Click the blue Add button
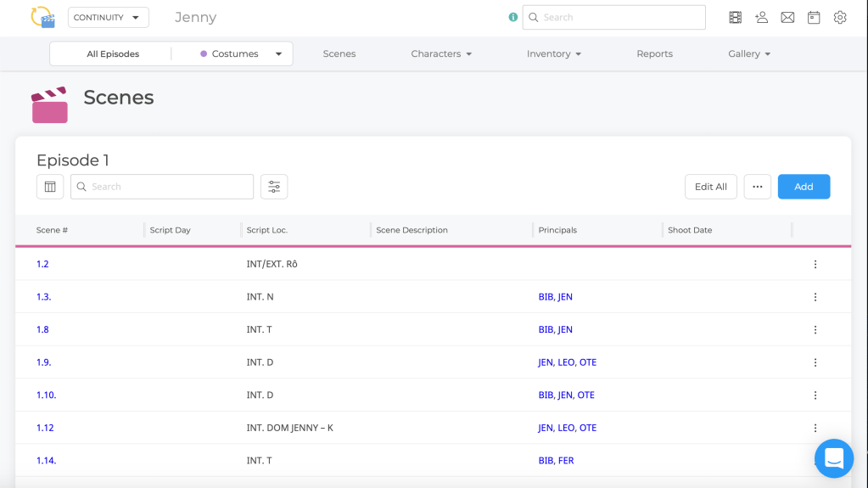 click(x=804, y=187)
